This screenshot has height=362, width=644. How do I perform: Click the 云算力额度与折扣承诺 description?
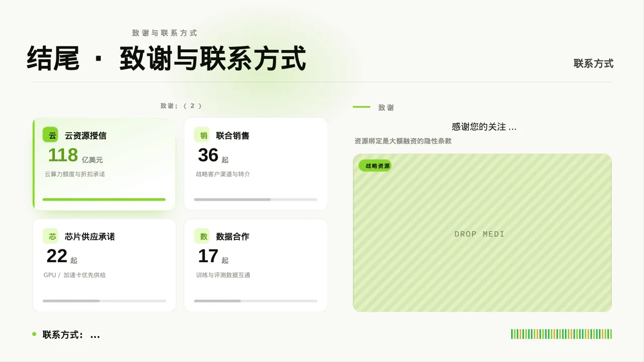[74, 174]
